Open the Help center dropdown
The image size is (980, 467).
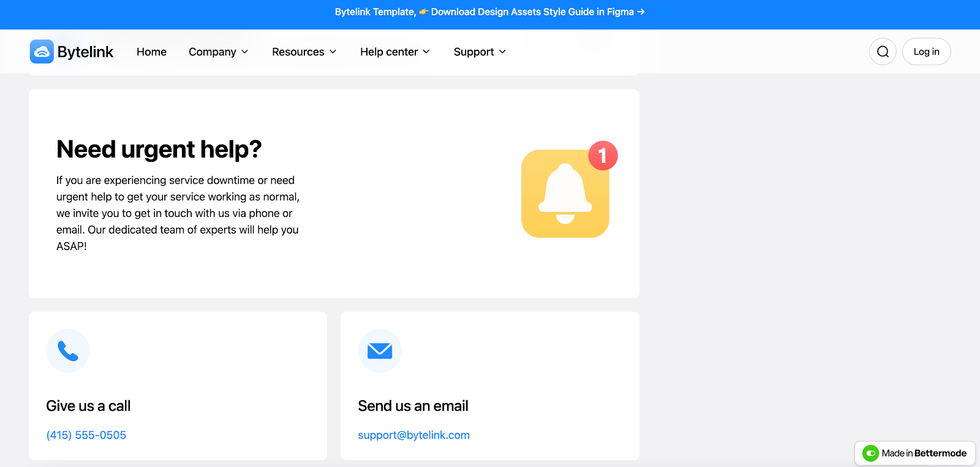[x=395, y=52]
